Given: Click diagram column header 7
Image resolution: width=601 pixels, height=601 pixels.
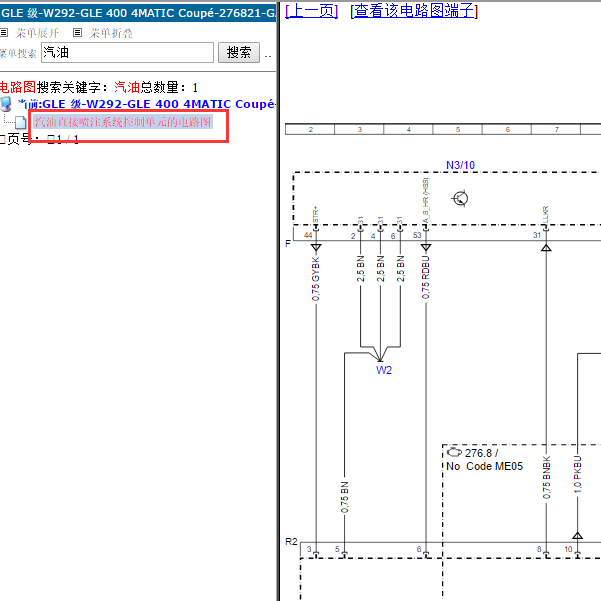Looking at the screenshot, I should point(557,130).
